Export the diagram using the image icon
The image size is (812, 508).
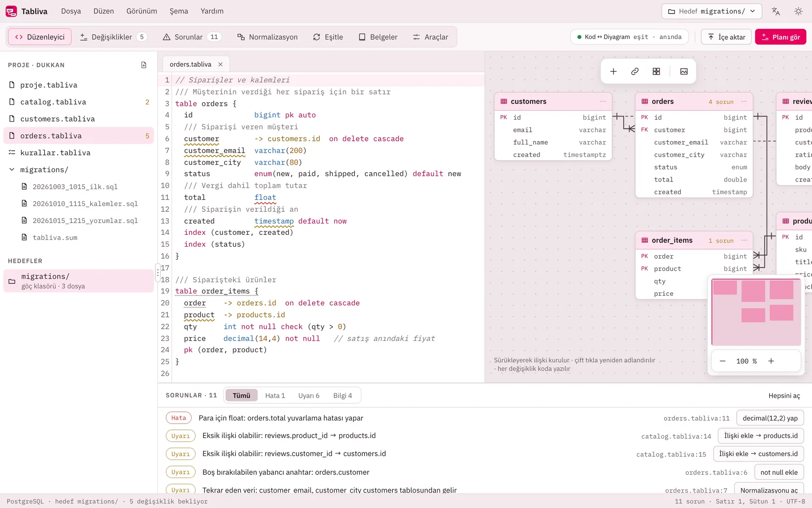pos(684,71)
